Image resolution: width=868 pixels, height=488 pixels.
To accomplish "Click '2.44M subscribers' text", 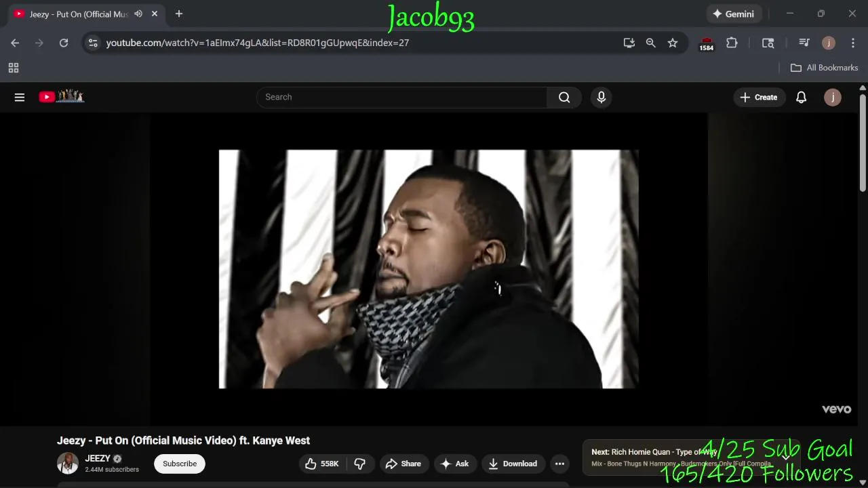I will (112, 470).
